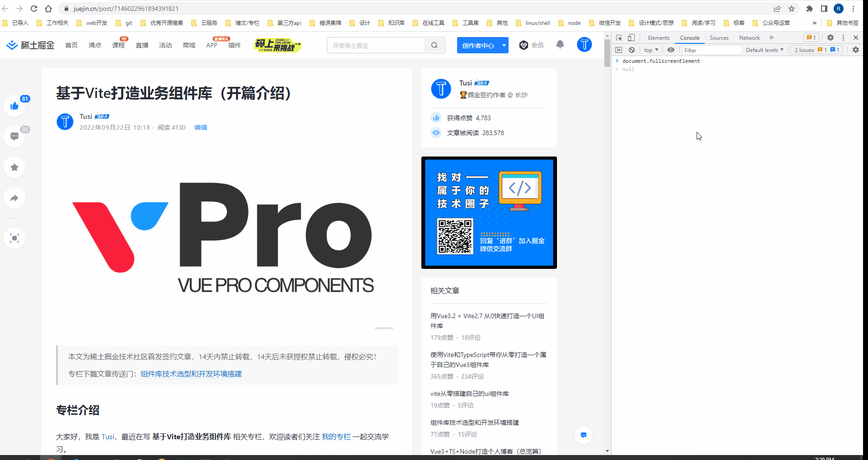Like the article with the thumbs-up icon
Image resolution: width=868 pixels, height=460 pixels.
(15, 105)
